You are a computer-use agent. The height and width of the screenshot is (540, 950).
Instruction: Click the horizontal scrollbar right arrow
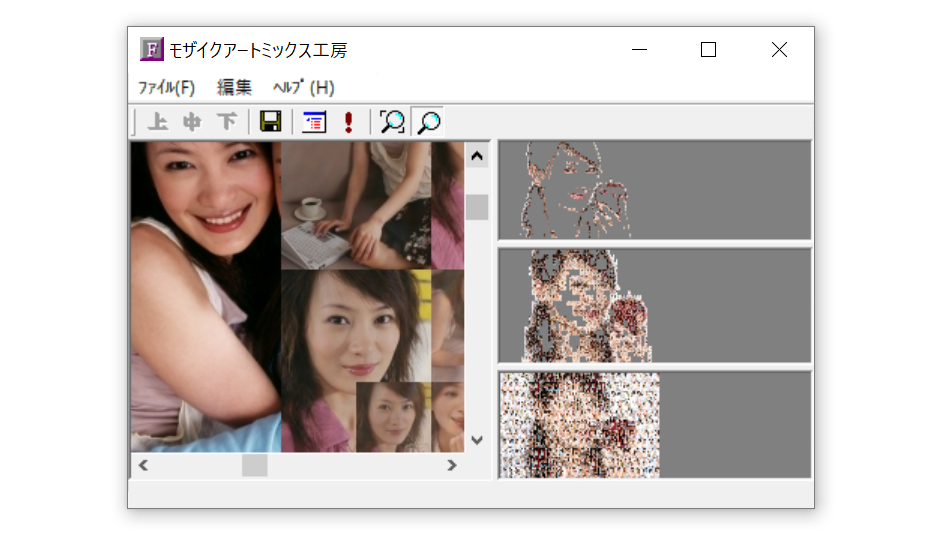[x=451, y=465]
